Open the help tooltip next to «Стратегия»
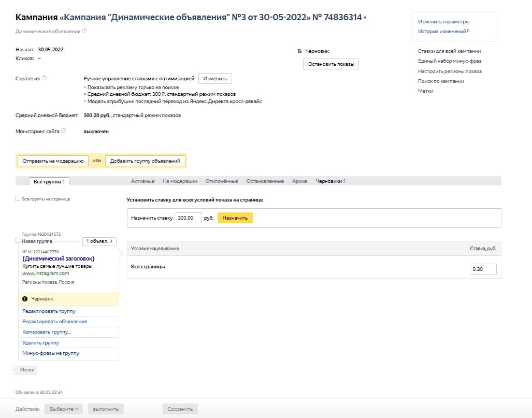This screenshot has height=418, width=532. click(45, 77)
